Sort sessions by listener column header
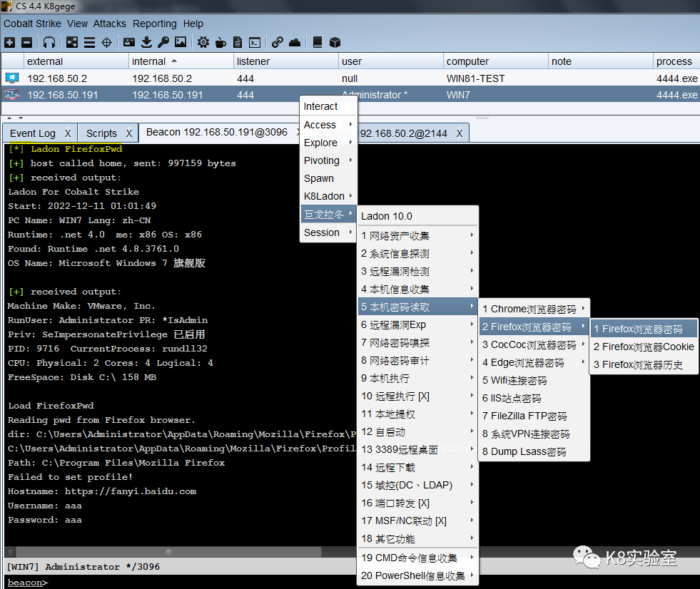This screenshot has width=700, height=589. (x=285, y=61)
